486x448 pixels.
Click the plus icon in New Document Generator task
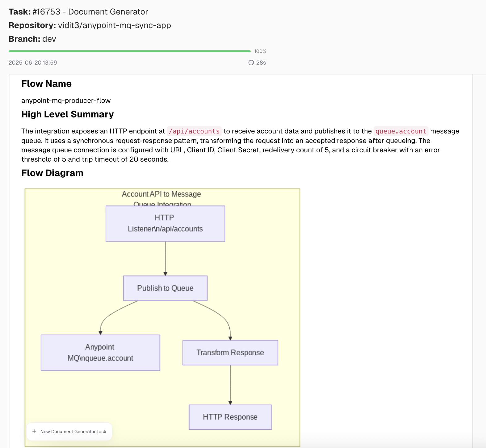click(x=34, y=431)
